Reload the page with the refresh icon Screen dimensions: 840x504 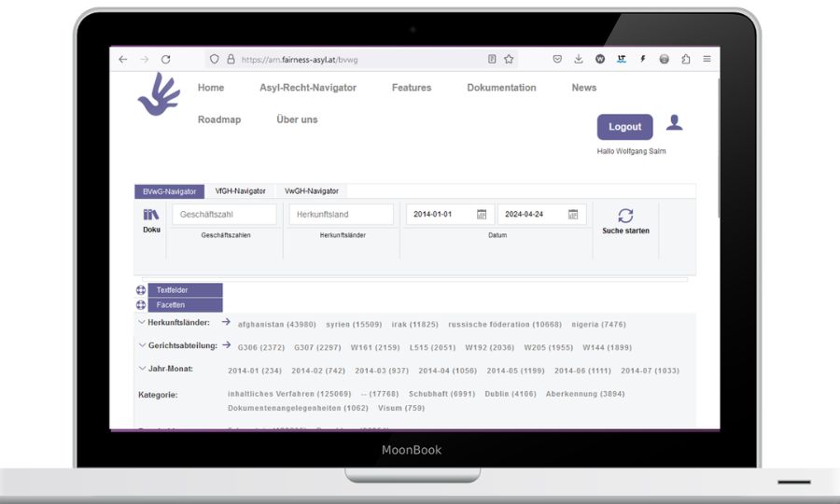165,60
